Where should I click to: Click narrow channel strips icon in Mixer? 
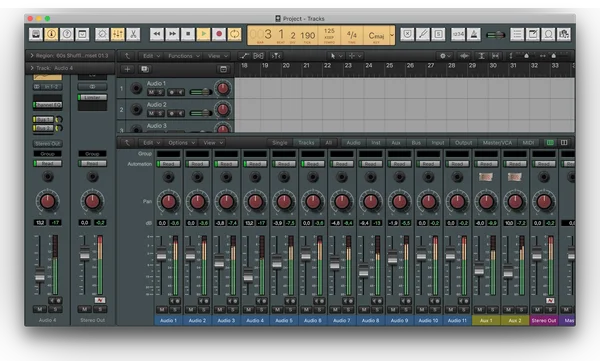[x=550, y=143]
